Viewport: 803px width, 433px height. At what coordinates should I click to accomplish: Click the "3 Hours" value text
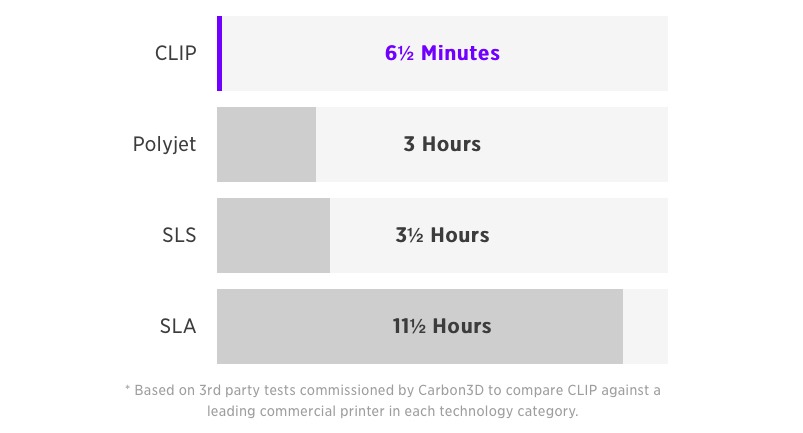(x=442, y=144)
